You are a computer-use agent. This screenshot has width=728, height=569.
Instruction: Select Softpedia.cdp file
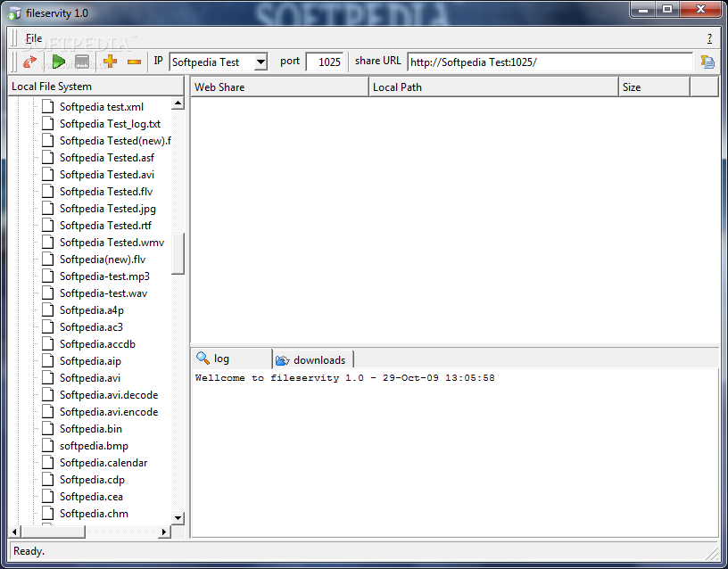click(92, 480)
